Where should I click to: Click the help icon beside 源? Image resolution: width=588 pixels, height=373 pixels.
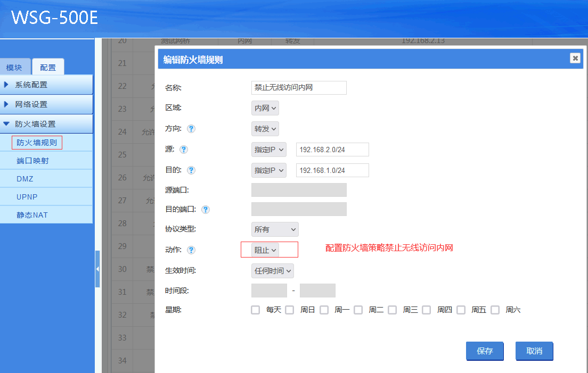click(184, 150)
